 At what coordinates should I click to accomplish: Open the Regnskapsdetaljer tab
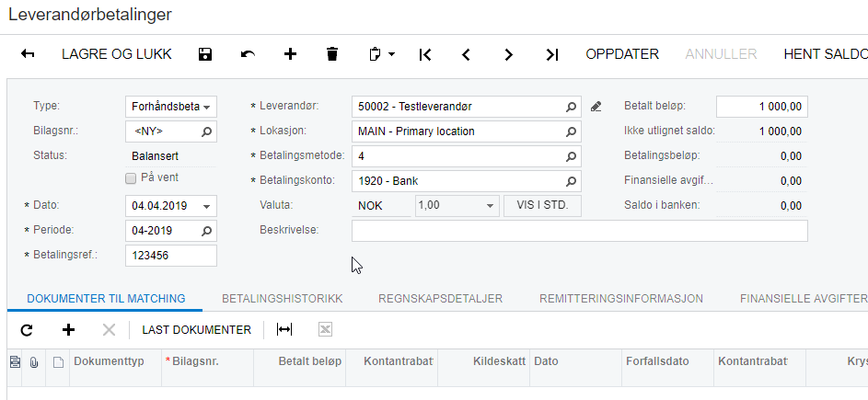click(x=441, y=299)
